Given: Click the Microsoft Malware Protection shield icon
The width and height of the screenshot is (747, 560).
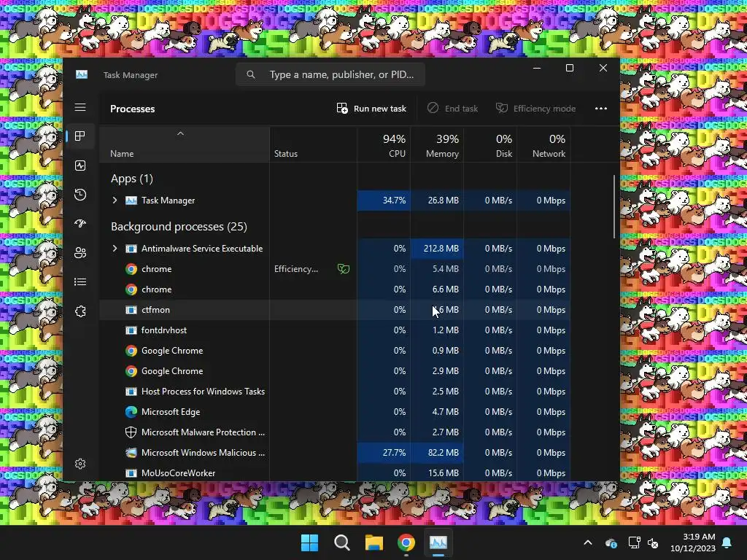Looking at the screenshot, I should pyautogui.click(x=131, y=432).
